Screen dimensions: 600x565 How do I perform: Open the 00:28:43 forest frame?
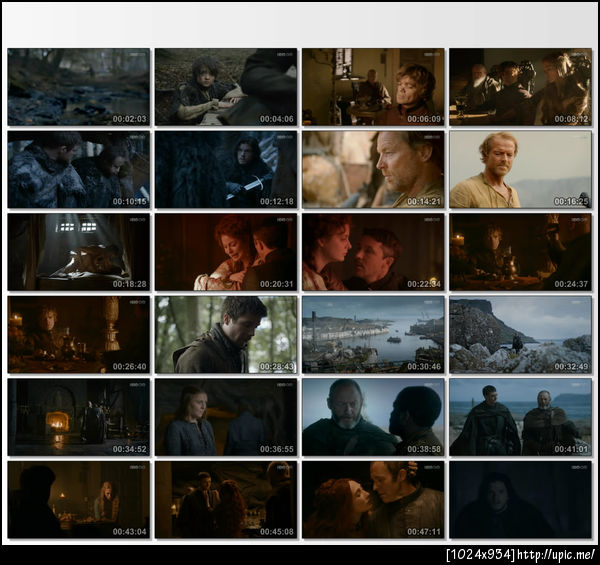(226, 335)
